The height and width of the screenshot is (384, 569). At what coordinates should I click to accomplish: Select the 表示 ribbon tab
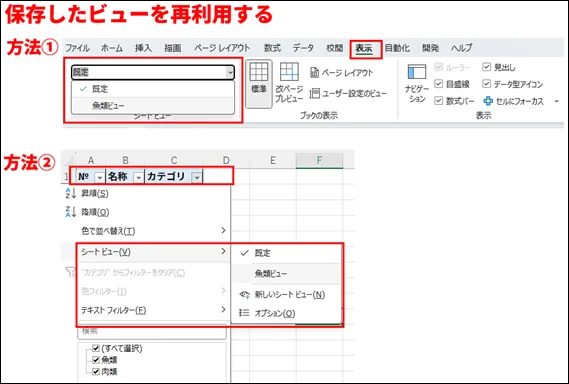click(x=364, y=48)
